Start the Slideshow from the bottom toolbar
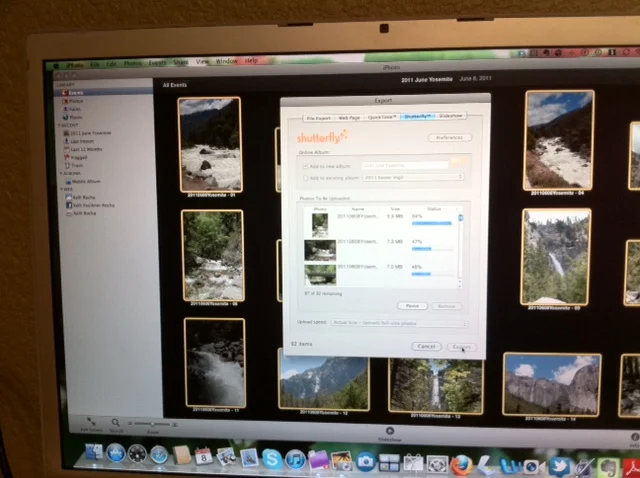The image size is (640, 478). pos(390,431)
